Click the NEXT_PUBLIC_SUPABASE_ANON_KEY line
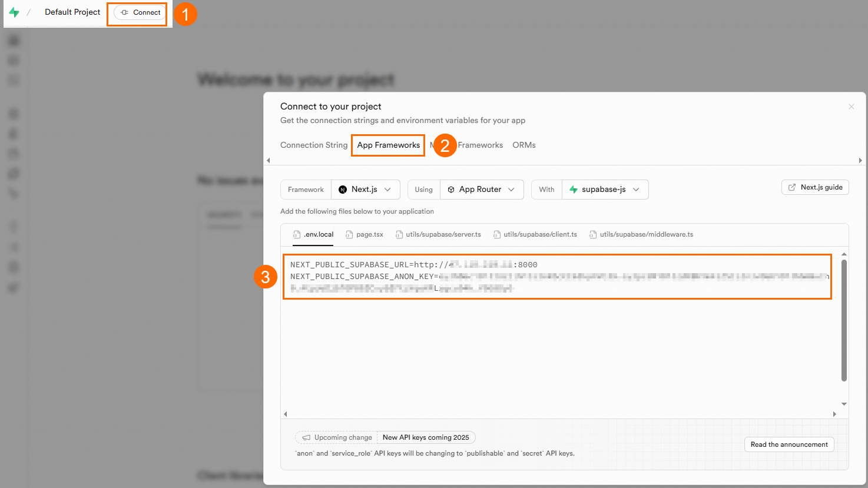 [559, 276]
